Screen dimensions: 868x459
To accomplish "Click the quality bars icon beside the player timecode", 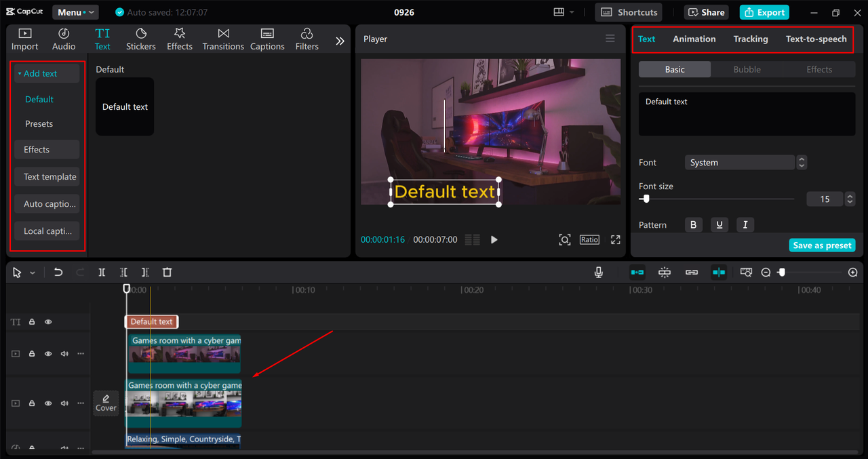I will coord(473,239).
